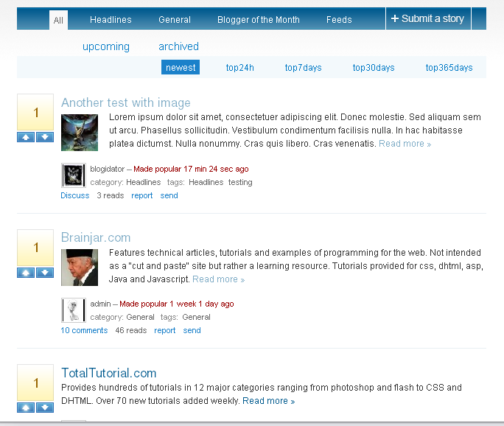Viewport: 504px width, 426px height.
Task: Open the Brainjar.com story thumbnail
Action: [x=80, y=268]
